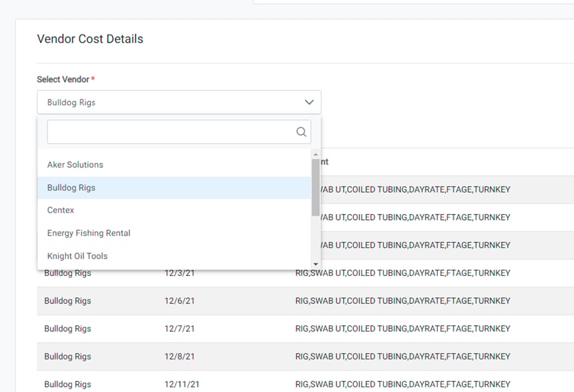Select highlighted Bulldog Rigs list option
The image size is (574, 392).
pos(174,188)
